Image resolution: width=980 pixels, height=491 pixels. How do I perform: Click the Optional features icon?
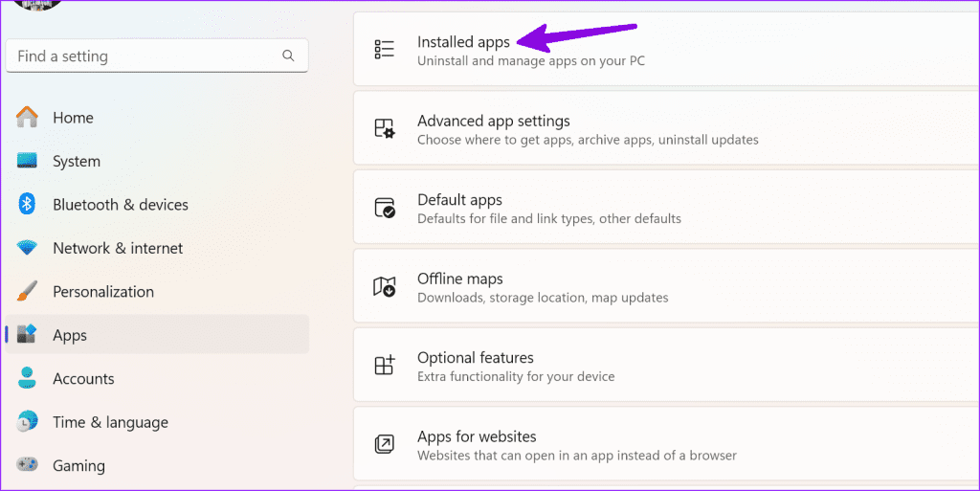coord(385,366)
